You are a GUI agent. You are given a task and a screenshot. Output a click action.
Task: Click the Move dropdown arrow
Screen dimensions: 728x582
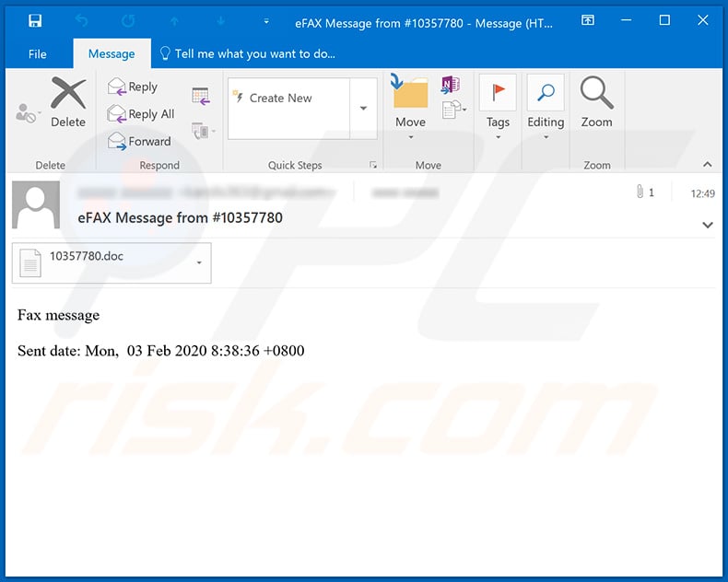tap(410, 138)
